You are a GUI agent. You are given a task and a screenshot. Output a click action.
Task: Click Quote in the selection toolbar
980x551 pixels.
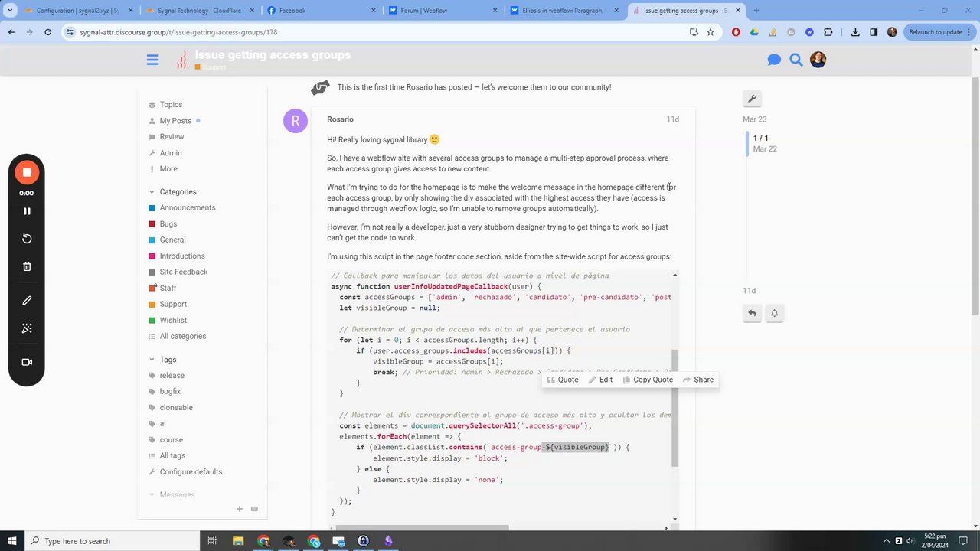(x=563, y=380)
